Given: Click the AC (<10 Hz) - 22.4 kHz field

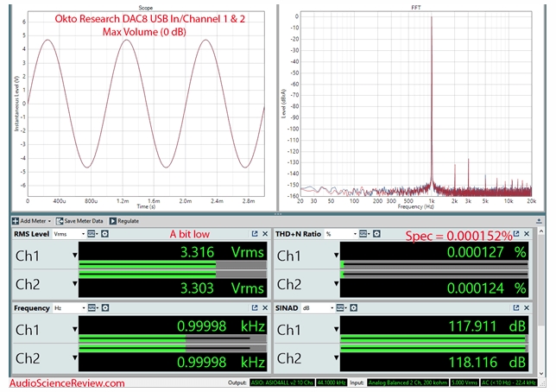Looking at the screenshot, I should point(509,383).
